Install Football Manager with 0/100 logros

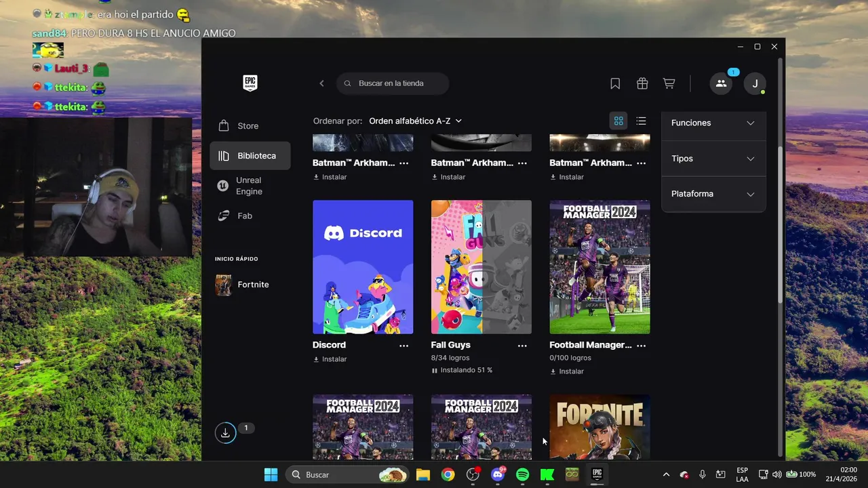567,371
